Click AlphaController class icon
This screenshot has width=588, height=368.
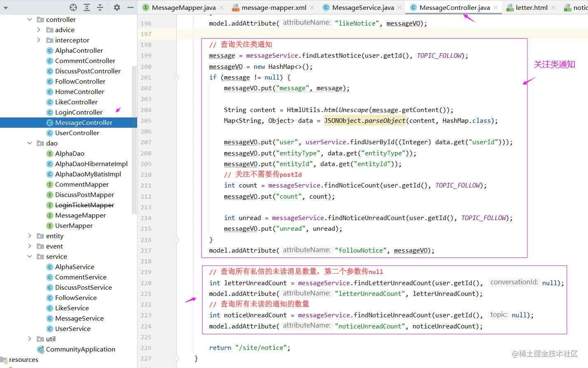50,50
